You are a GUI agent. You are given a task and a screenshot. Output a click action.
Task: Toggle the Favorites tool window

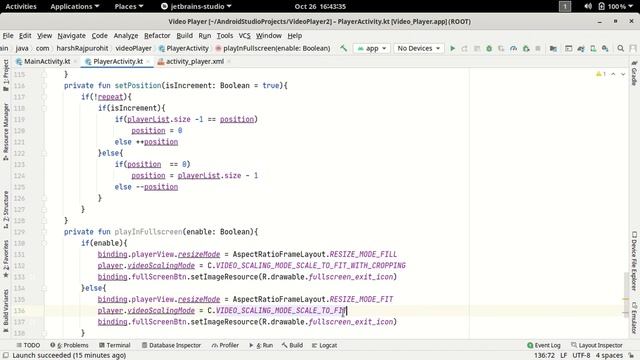[x=6, y=259]
